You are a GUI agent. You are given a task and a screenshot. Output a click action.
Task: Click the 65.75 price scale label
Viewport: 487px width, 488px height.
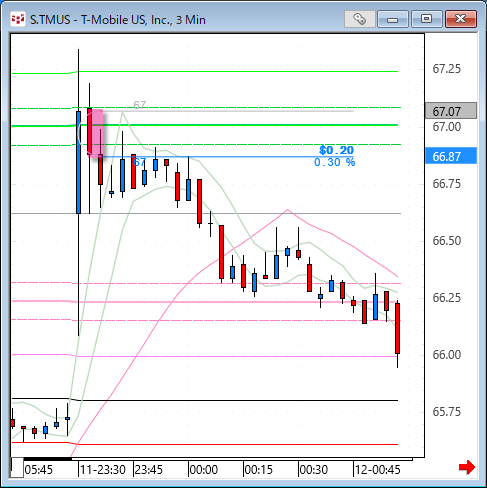click(447, 412)
